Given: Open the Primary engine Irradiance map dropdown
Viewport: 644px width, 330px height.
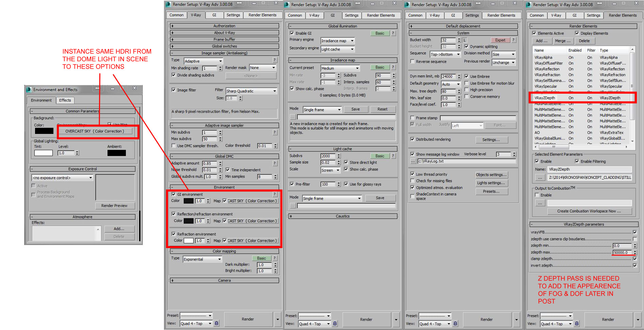Looking at the screenshot, I should point(337,41).
